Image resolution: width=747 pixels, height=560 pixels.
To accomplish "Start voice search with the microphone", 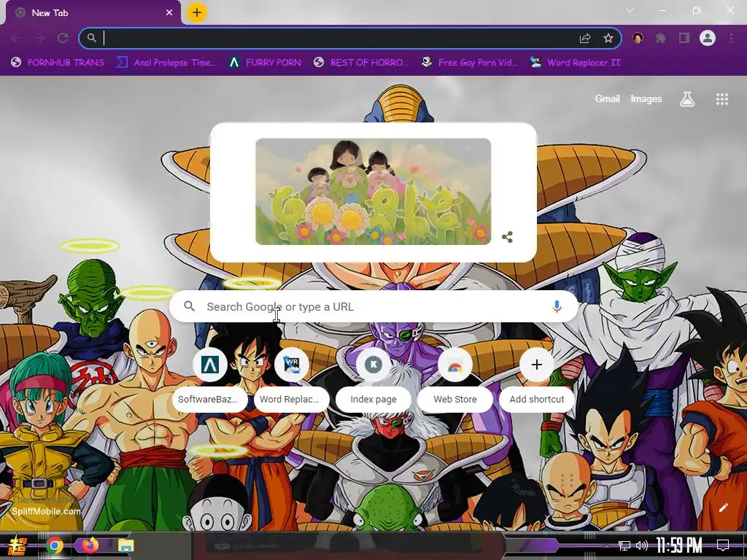I will pyautogui.click(x=557, y=307).
